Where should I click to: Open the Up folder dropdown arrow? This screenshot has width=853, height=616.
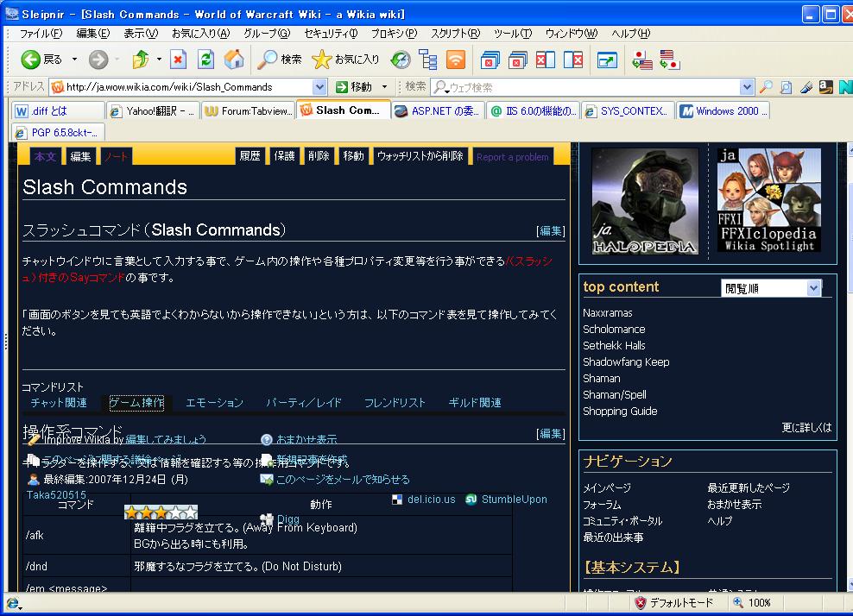(x=159, y=60)
